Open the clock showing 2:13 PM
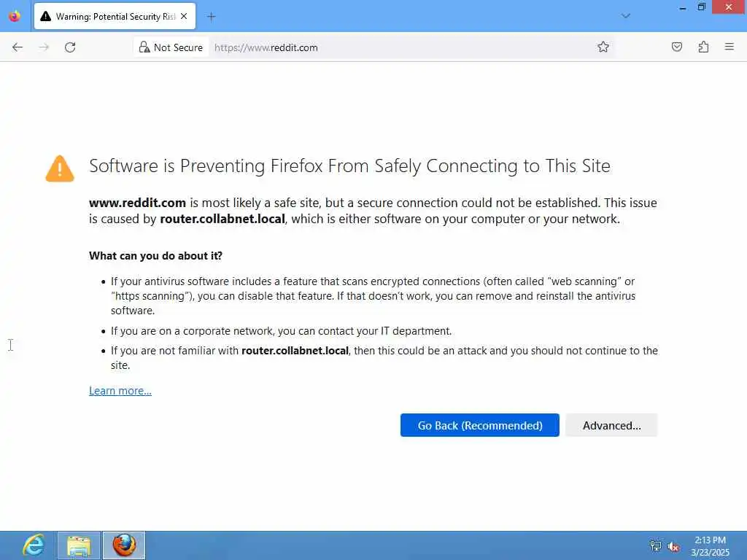This screenshot has height=560, width=747. (x=711, y=546)
